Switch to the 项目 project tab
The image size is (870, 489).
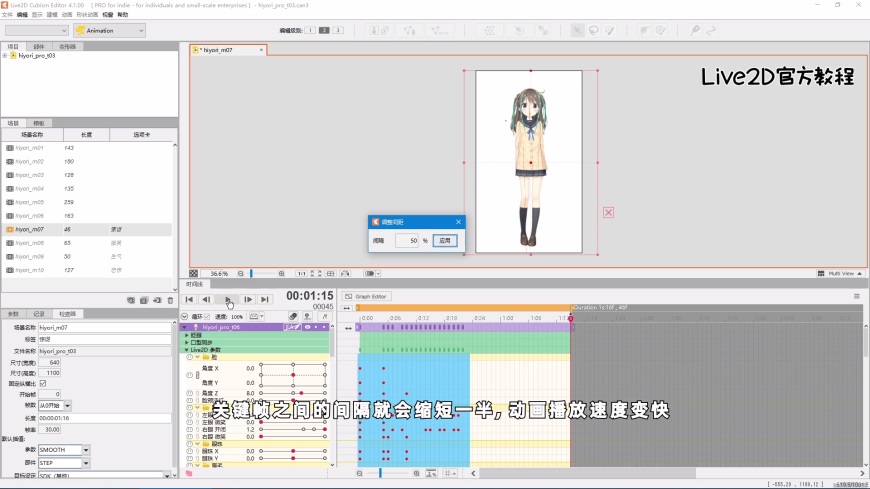coord(13,47)
